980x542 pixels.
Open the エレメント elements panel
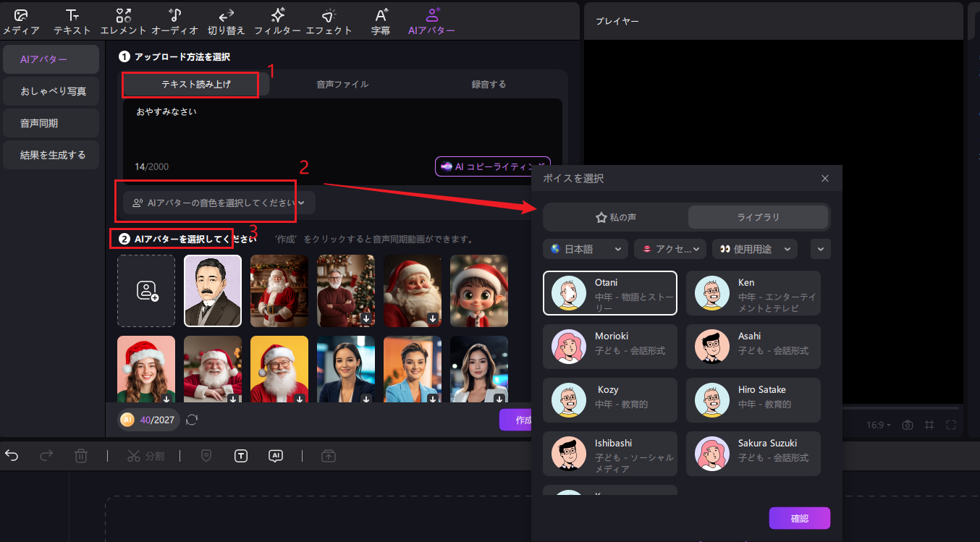click(124, 22)
